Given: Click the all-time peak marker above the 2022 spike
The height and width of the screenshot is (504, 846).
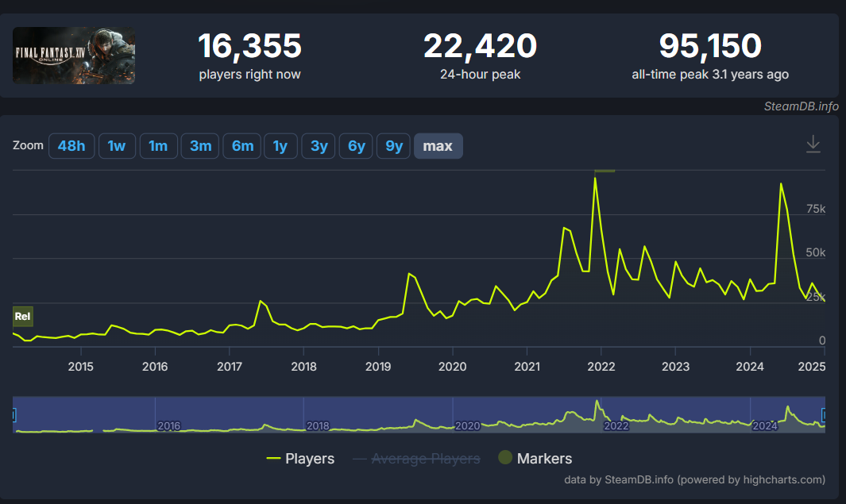Looking at the screenshot, I should pos(605,171).
